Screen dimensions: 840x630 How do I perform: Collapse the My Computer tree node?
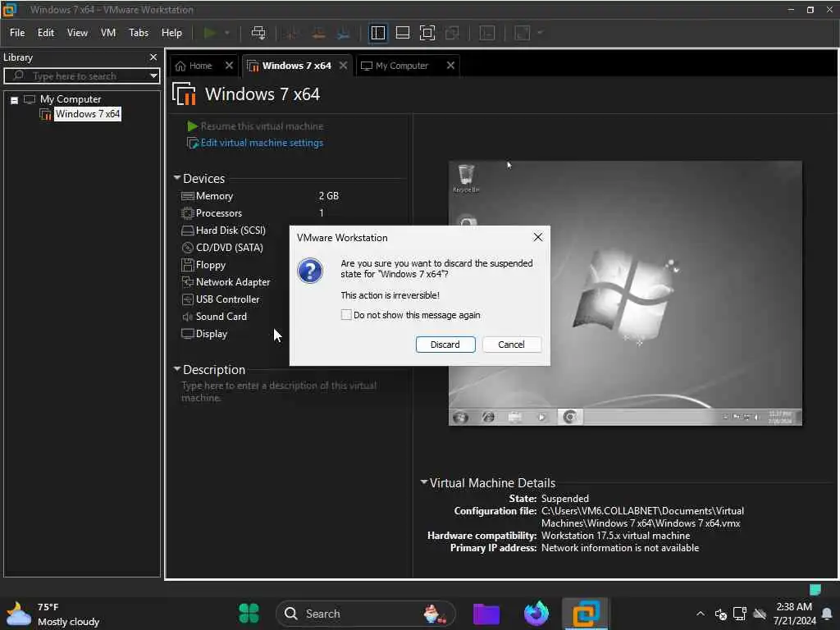(x=15, y=100)
